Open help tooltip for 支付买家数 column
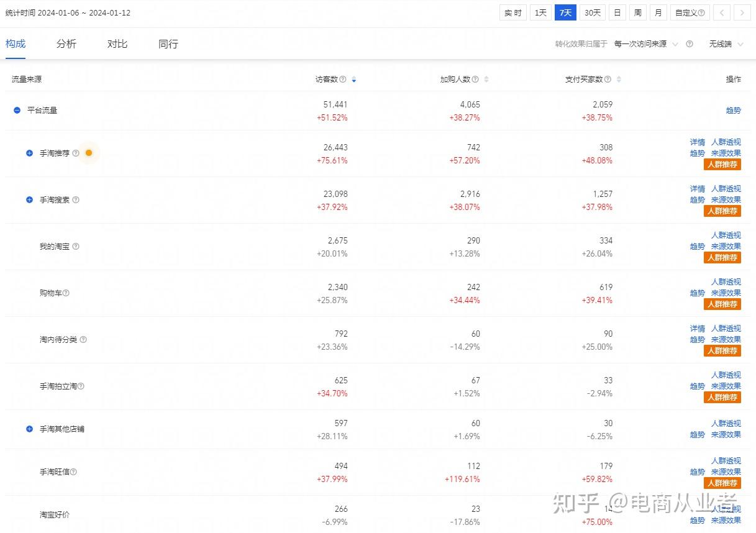 click(x=608, y=80)
